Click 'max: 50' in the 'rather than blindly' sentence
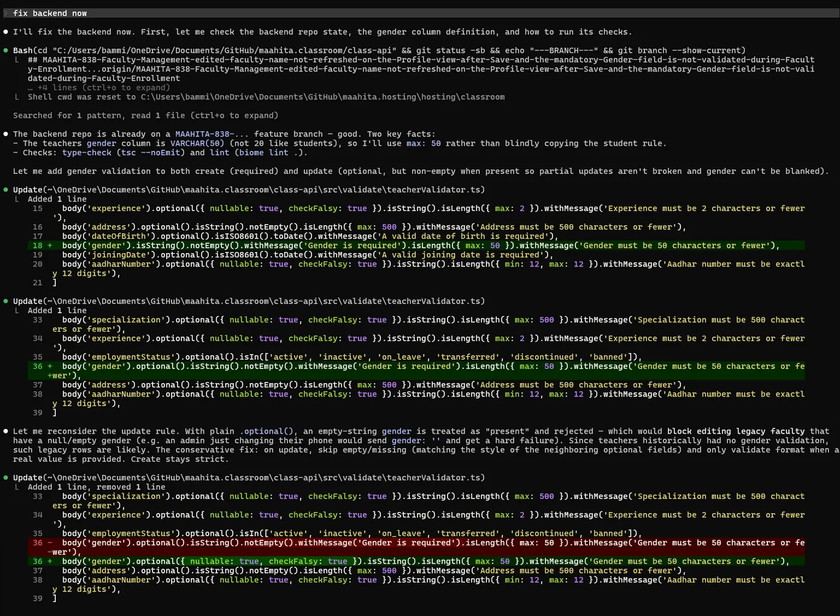The image size is (840, 616). tap(424, 143)
